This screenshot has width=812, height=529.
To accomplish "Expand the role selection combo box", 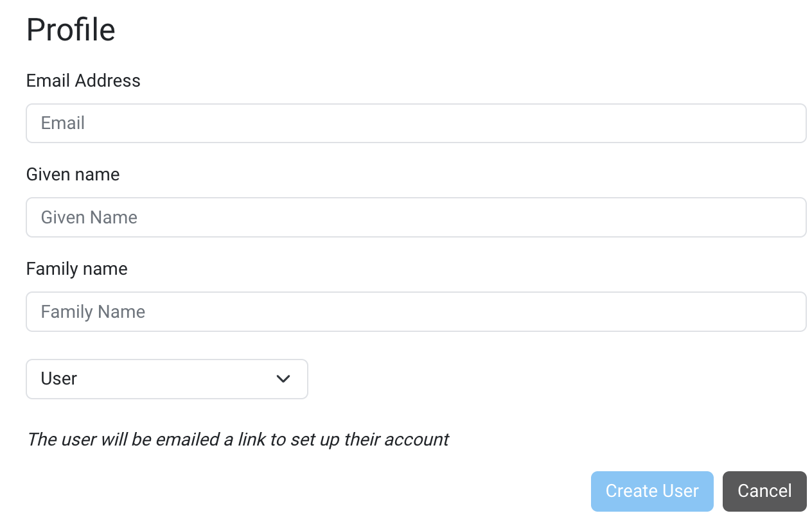I will (x=166, y=379).
